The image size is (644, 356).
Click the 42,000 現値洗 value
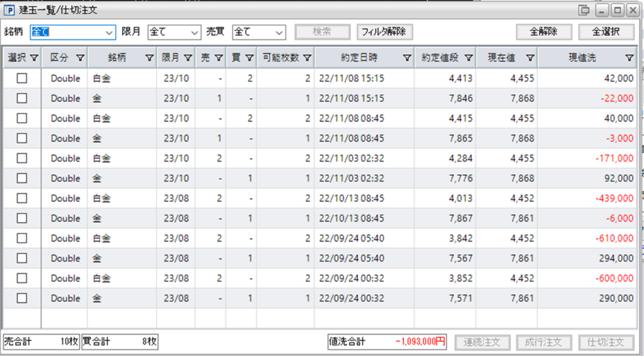coord(619,78)
